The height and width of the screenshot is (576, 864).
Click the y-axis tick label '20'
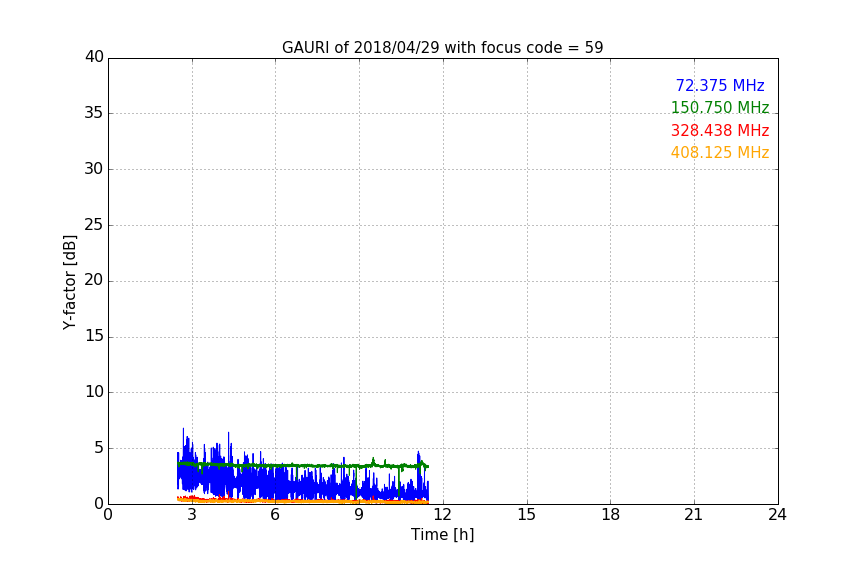(94, 280)
